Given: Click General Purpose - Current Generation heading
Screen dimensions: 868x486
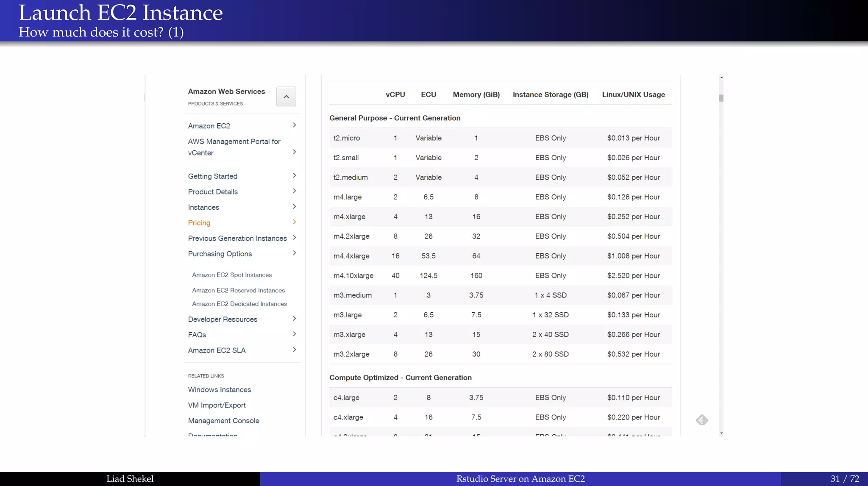Looking at the screenshot, I should pyautogui.click(x=395, y=118).
